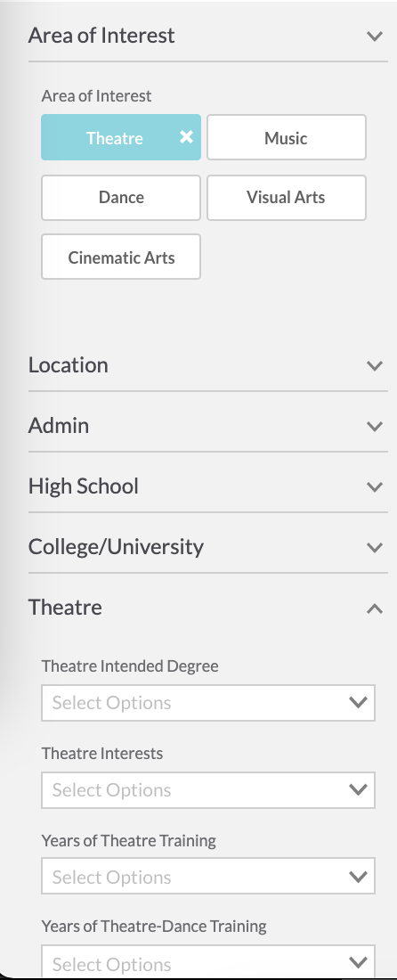Toggle the Cinematic Arts interest option
Screen dimensions: 397x980
[x=121, y=257]
